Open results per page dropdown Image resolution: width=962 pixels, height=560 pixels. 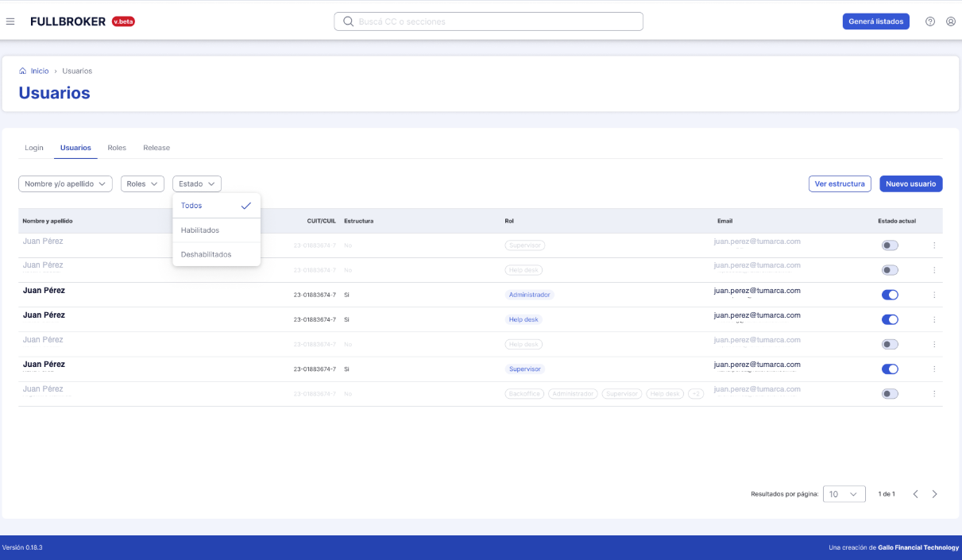pos(844,494)
